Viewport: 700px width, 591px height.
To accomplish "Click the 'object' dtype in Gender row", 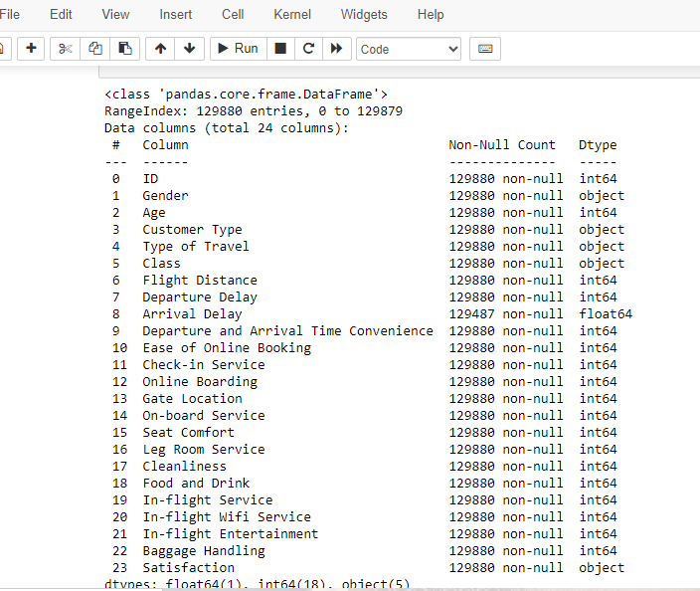I will tap(602, 196).
